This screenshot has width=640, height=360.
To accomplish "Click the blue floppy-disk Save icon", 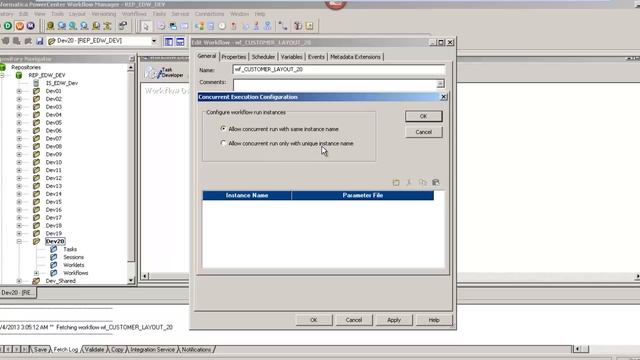I will click(40, 41).
